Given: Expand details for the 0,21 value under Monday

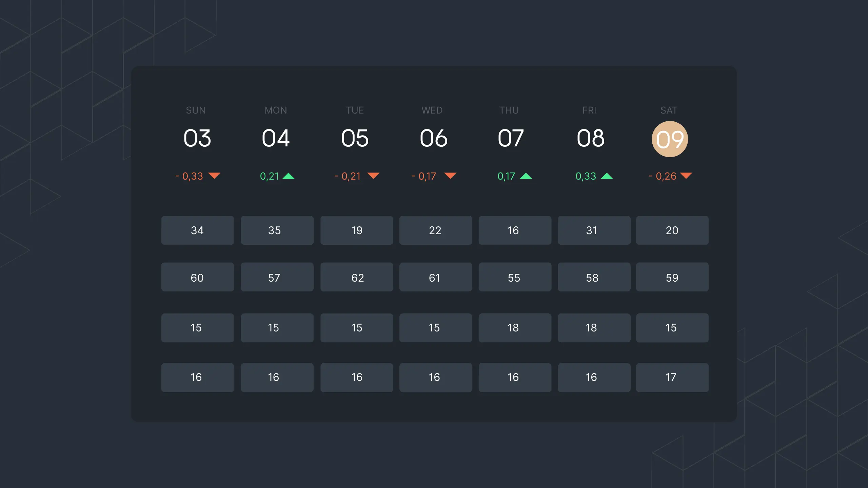Looking at the screenshot, I should pyautogui.click(x=269, y=176).
